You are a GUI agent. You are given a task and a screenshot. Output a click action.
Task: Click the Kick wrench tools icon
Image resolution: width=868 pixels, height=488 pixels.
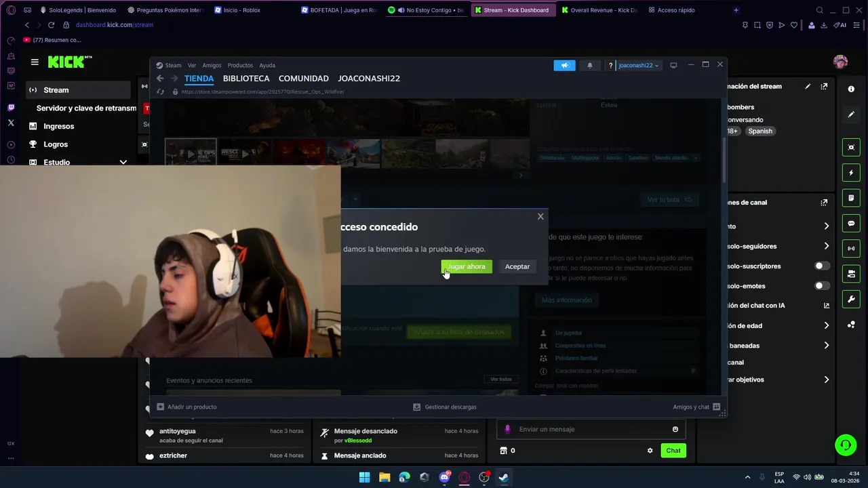pos(851,299)
